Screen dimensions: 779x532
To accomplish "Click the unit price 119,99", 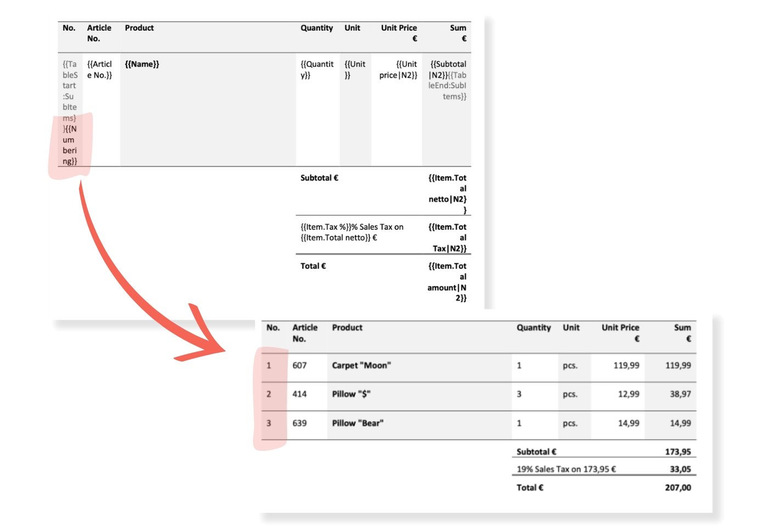I will pyautogui.click(x=626, y=365).
